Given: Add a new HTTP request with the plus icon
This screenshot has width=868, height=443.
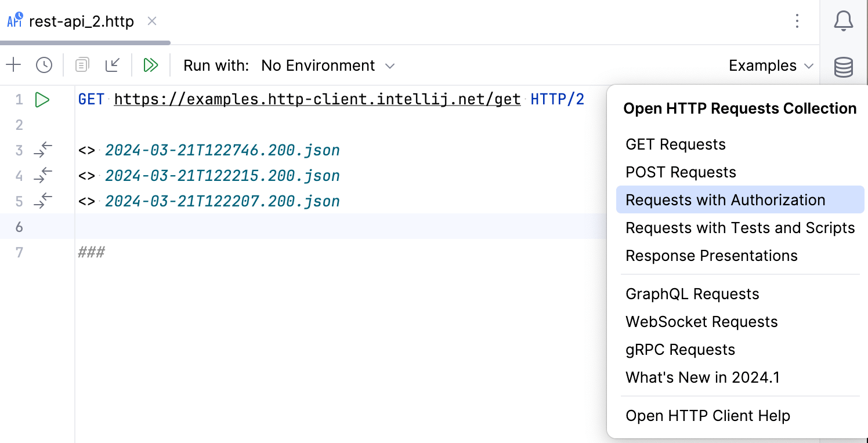Looking at the screenshot, I should click(x=13, y=65).
